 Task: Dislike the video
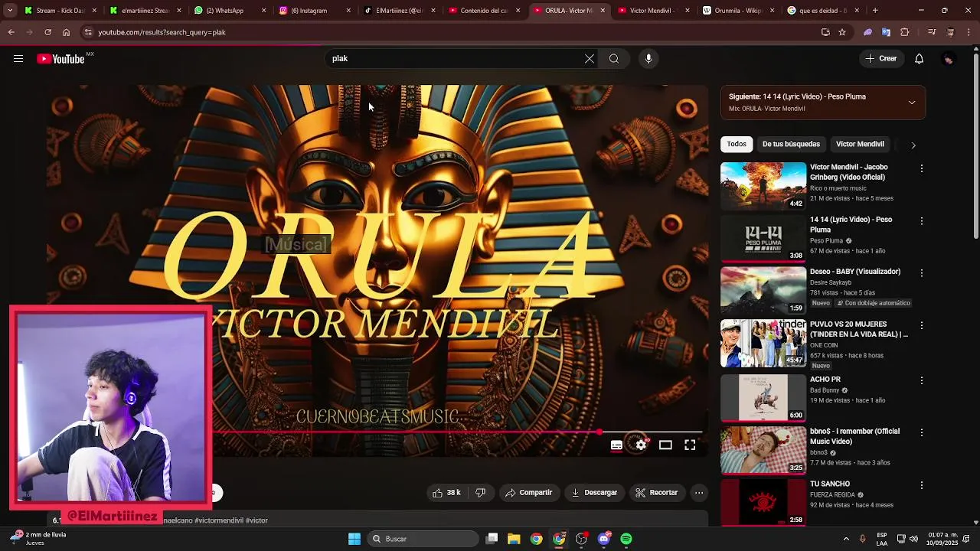[481, 493]
